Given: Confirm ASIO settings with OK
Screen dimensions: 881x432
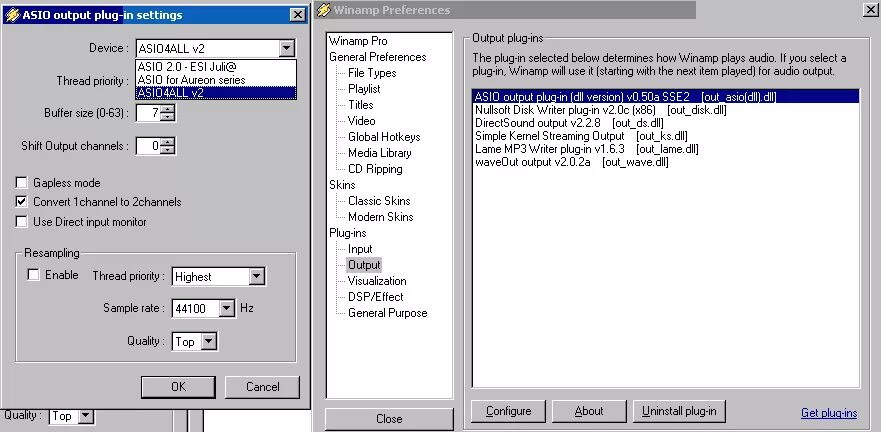Looking at the screenshot, I should point(178,387).
